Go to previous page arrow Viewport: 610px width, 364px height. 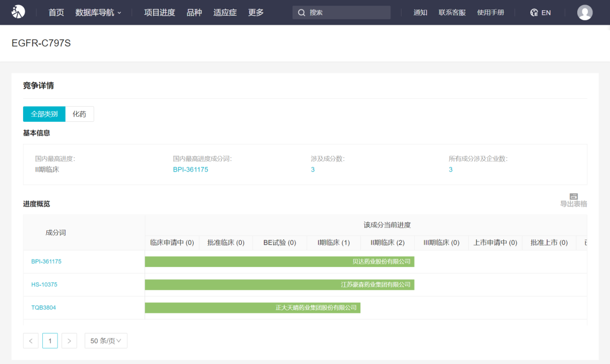[30, 341]
